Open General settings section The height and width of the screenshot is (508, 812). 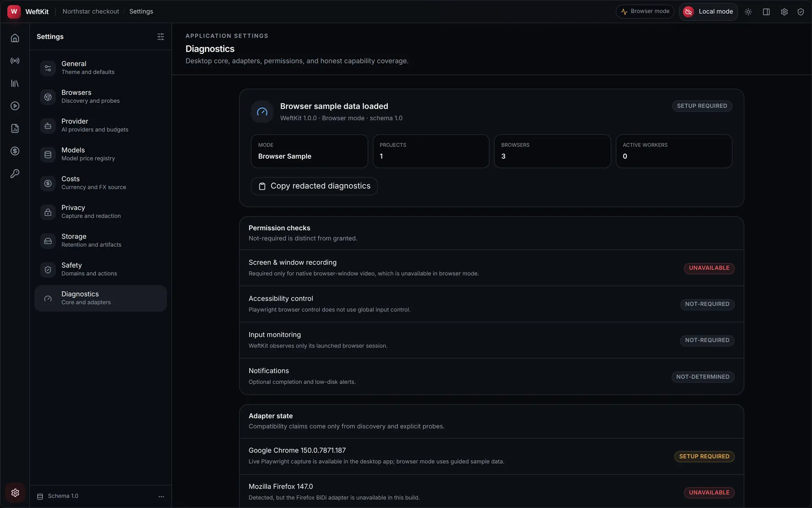pos(101,68)
